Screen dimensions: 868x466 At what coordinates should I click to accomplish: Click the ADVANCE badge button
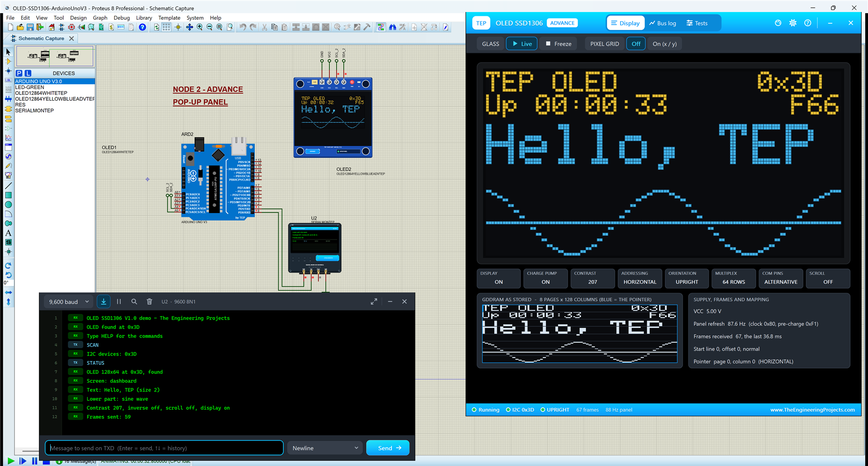pyautogui.click(x=562, y=23)
